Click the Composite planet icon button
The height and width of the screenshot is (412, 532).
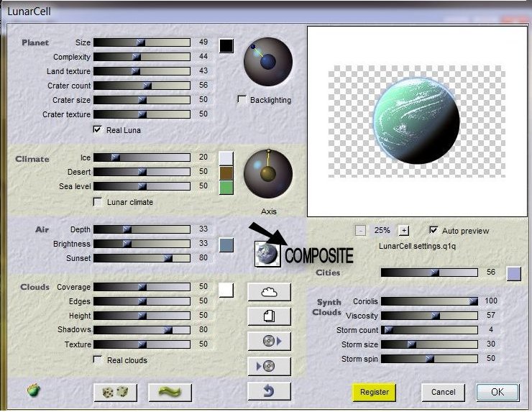267,254
